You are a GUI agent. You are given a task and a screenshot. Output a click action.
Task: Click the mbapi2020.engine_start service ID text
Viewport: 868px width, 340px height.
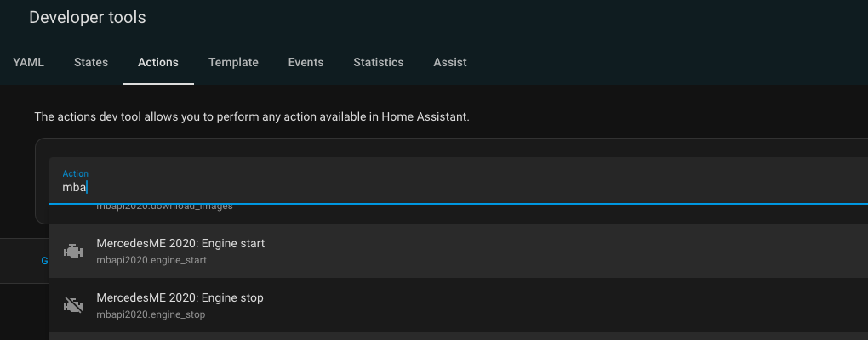151,260
